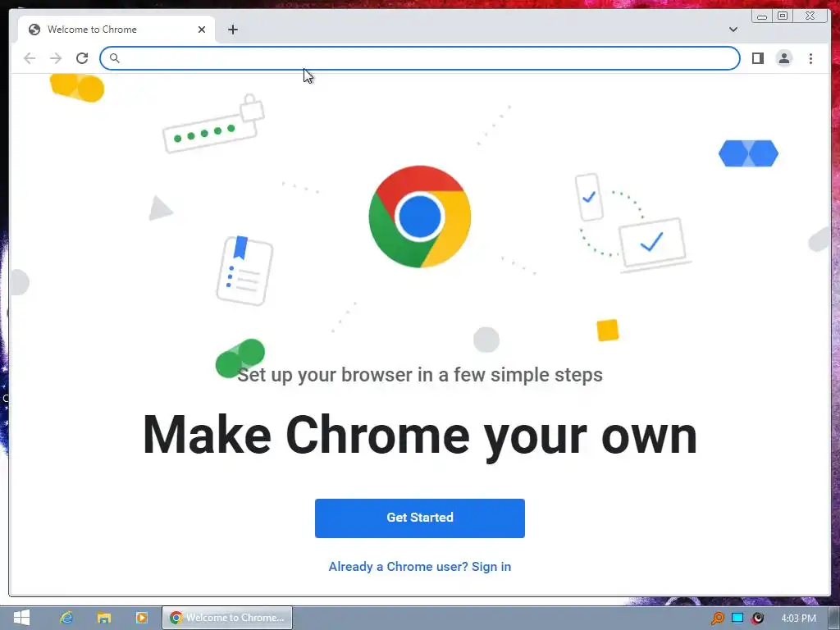Open the media player taskbar icon

(141, 618)
